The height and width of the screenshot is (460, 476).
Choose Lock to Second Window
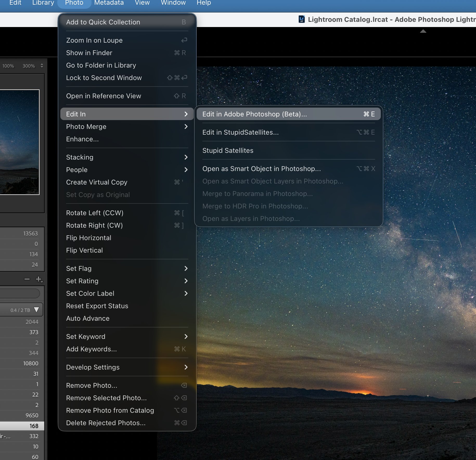click(x=127, y=78)
